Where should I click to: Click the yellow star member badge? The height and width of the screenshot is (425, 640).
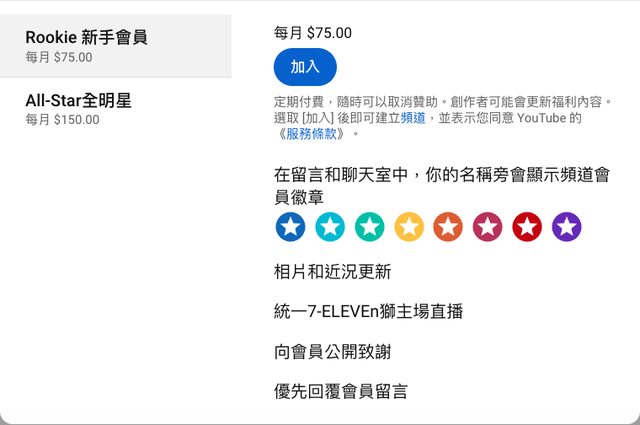pos(409,227)
